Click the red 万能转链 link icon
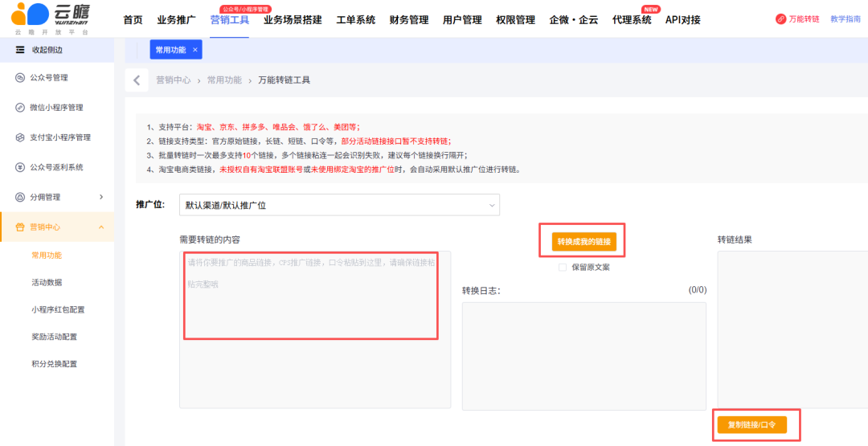This screenshot has width=868, height=446. coord(780,18)
